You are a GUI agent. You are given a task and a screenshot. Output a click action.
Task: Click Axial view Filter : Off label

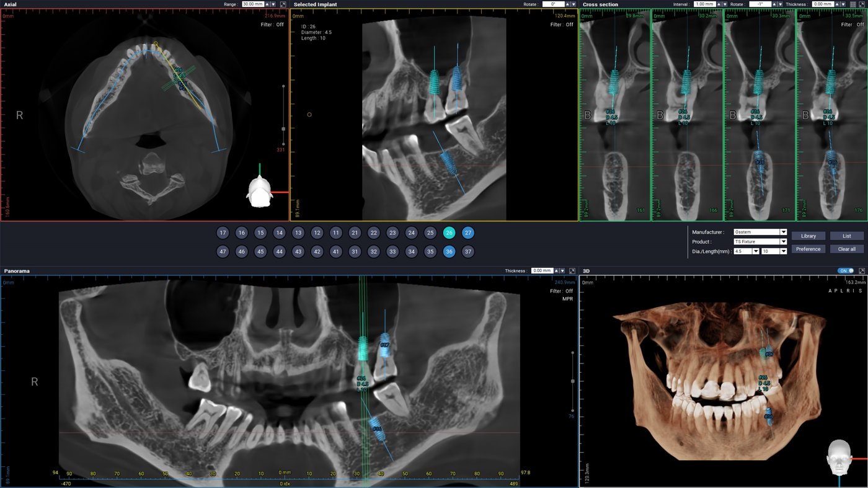tap(272, 25)
